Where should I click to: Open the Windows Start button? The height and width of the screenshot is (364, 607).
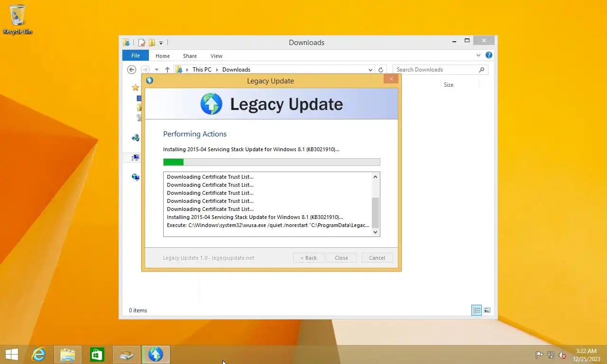tap(12, 355)
